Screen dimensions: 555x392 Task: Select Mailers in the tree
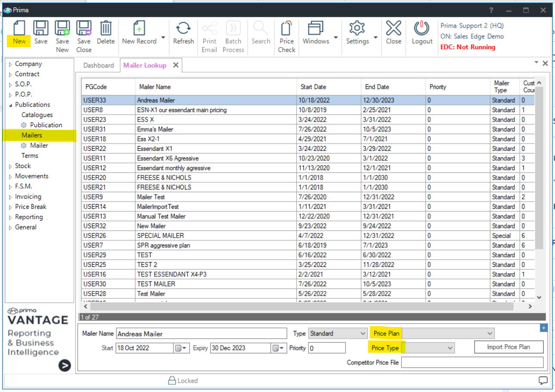(32, 135)
